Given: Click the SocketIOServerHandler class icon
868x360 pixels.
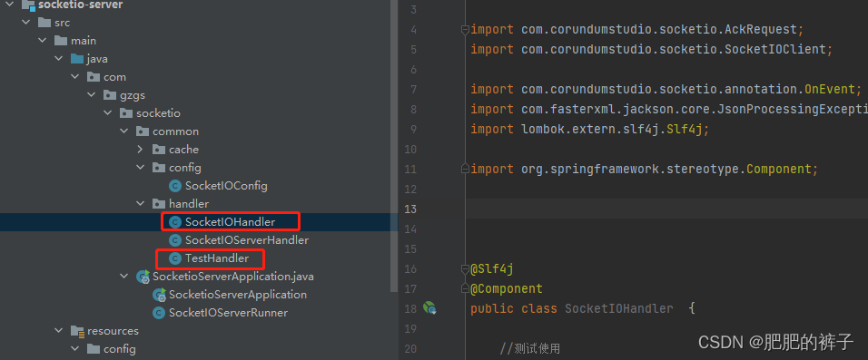Looking at the screenshot, I should coord(175,240).
